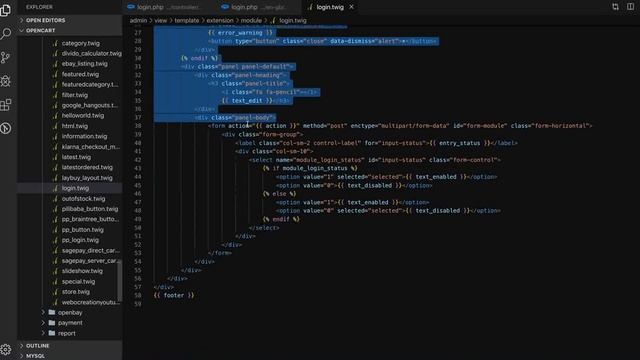
Task: Open the pp_braintree_butto file
Action: [x=90, y=219]
